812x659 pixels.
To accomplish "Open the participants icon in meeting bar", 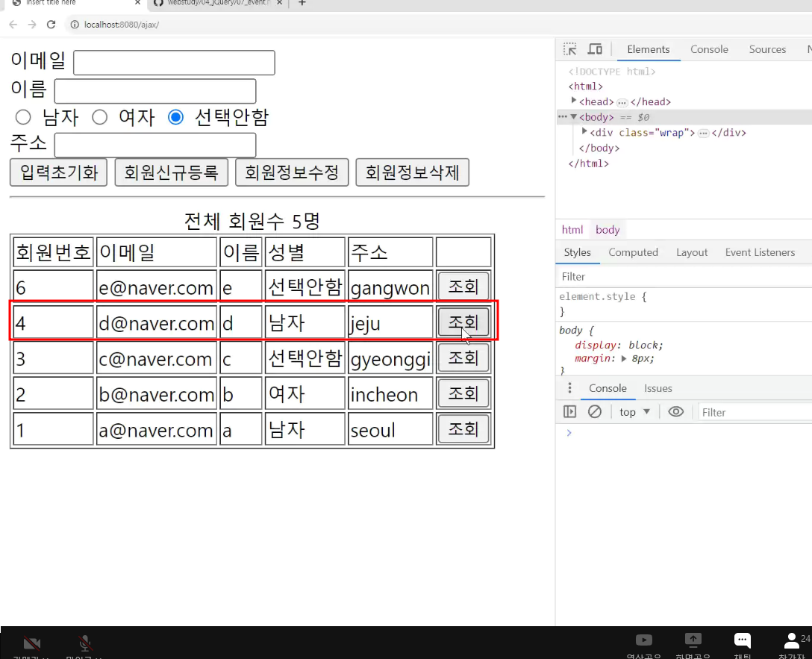I will [x=792, y=641].
